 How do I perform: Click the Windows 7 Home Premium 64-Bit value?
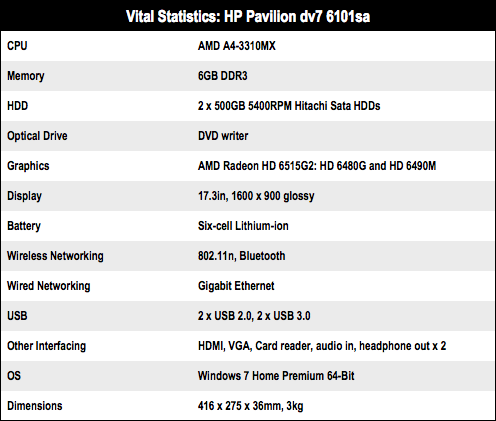click(276, 376)
